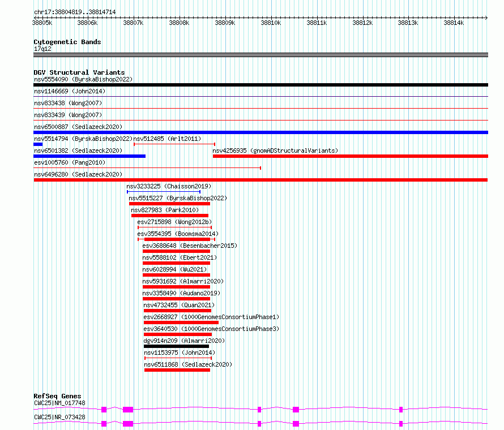Open nsv3358490 (Audano2019) label
This screenshot has height=430, width=504.
point(181,293)
